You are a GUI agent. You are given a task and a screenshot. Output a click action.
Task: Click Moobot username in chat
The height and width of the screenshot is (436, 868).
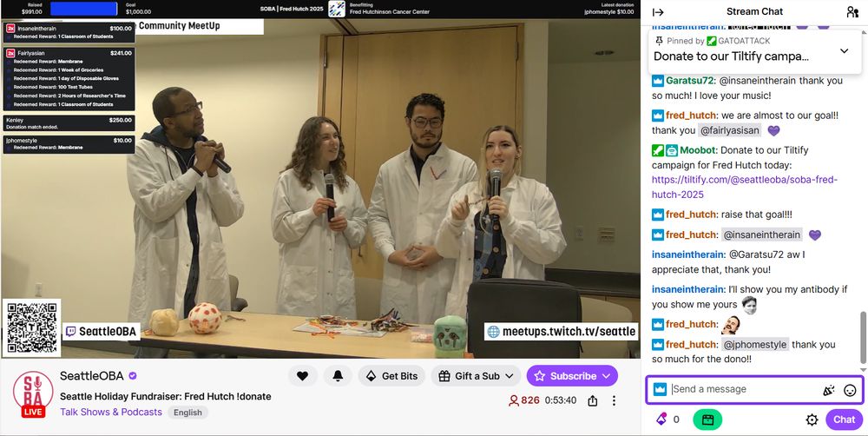click(698, 150)
